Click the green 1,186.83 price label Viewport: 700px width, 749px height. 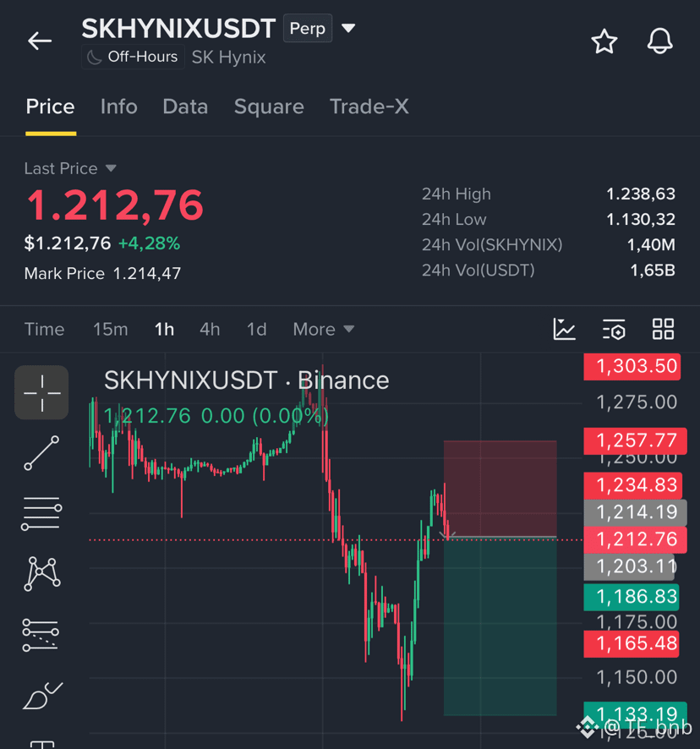[x=632, y=597]
